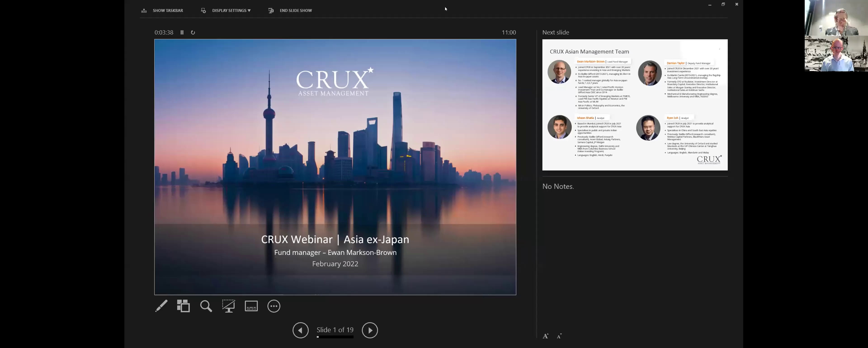The height and width of the screenshot is (348, 868).
Task: Click the elapsed time 0:03:38
Action: click(x=164, y=32)
